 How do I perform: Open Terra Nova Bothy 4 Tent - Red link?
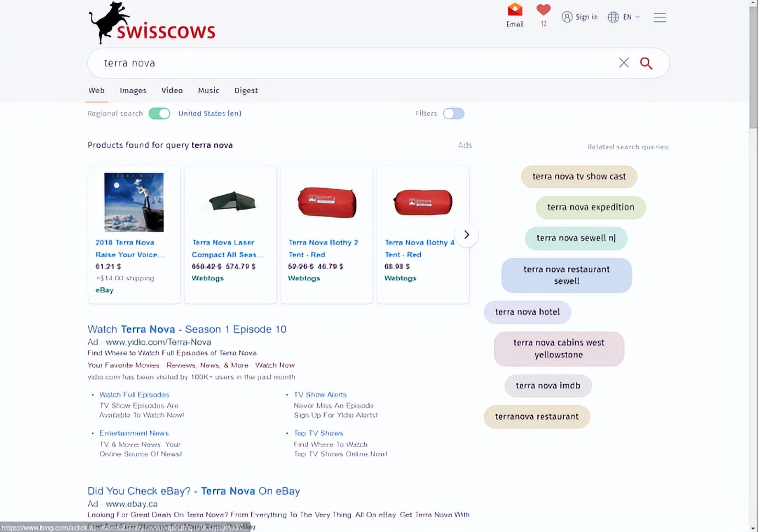pyautogui.click(x=420, y=248)
